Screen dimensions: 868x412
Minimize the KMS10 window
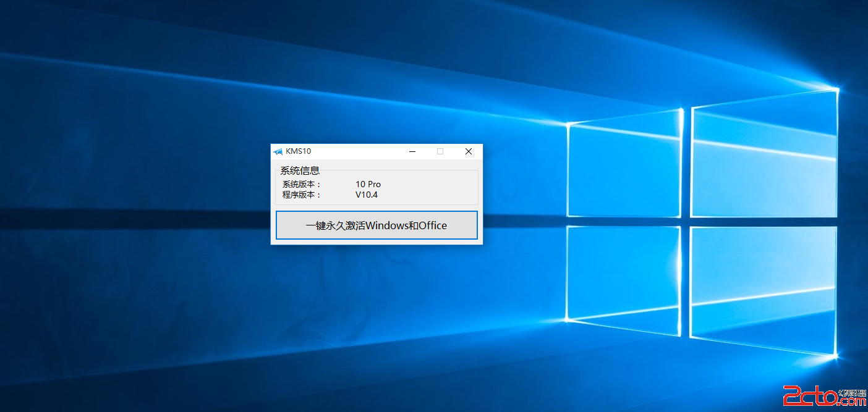(412, 151)
